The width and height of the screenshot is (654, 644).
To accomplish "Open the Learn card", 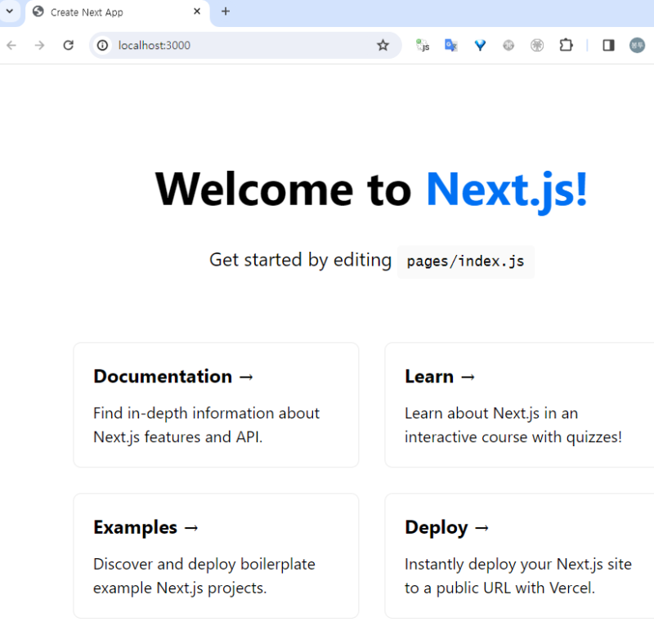I will (519, 405).
